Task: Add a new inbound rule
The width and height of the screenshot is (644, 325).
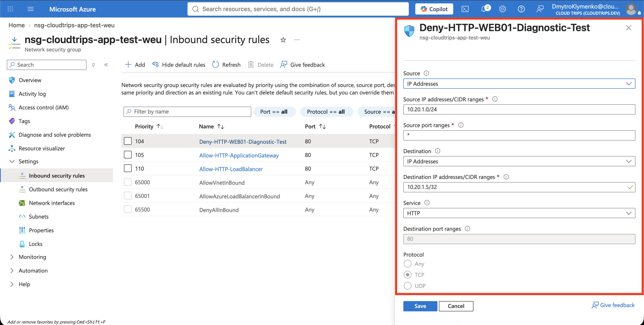Action: point(135,65)
